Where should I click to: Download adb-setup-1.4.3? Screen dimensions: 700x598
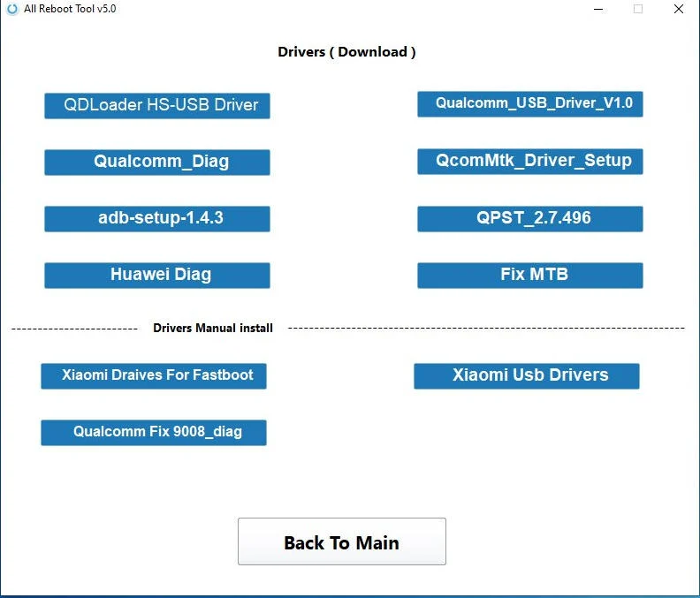(157, 218)
